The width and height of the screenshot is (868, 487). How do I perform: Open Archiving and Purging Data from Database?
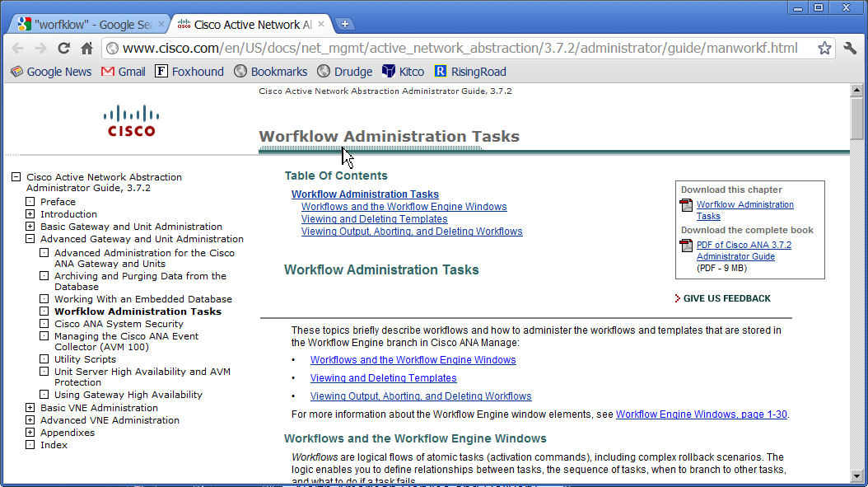140,282
